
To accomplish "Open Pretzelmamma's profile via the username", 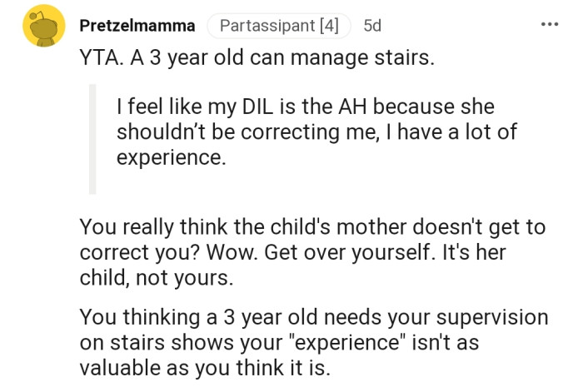I will (137, 26).
